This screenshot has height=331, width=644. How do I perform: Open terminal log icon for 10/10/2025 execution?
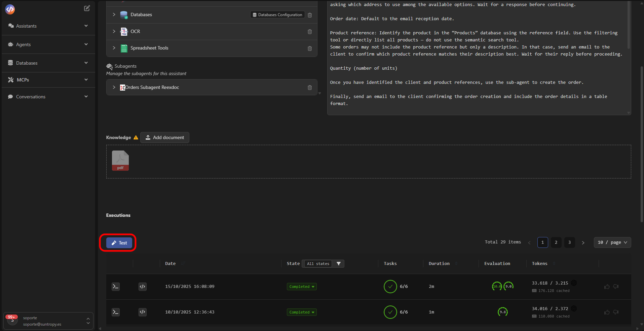coord(116,312)
